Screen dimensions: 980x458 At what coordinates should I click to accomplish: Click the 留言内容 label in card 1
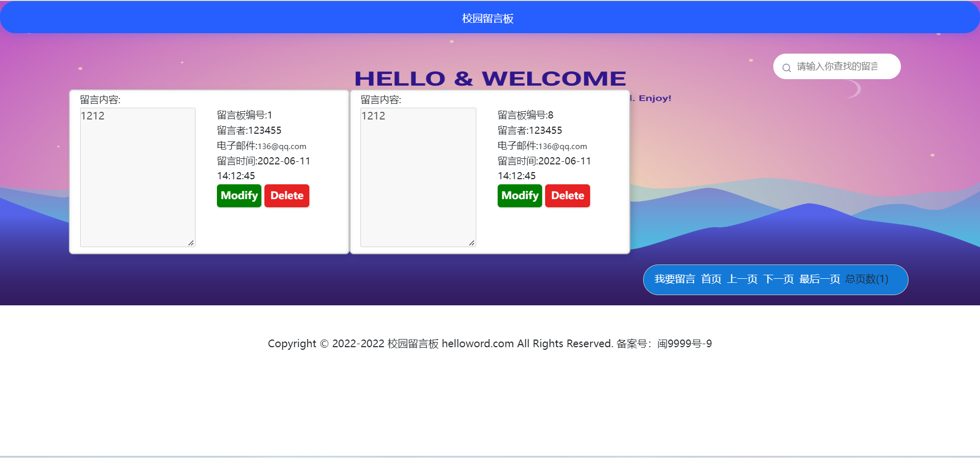[100, 100]
